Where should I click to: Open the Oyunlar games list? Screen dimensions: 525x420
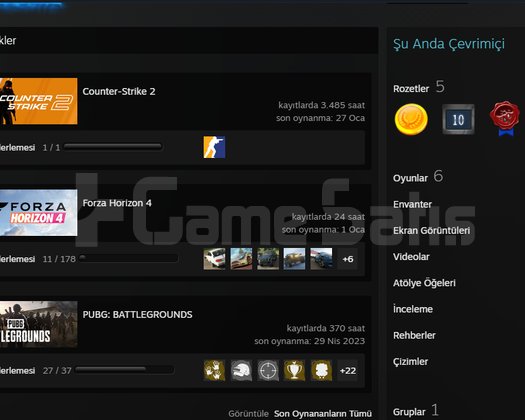[x=410, y=178]
